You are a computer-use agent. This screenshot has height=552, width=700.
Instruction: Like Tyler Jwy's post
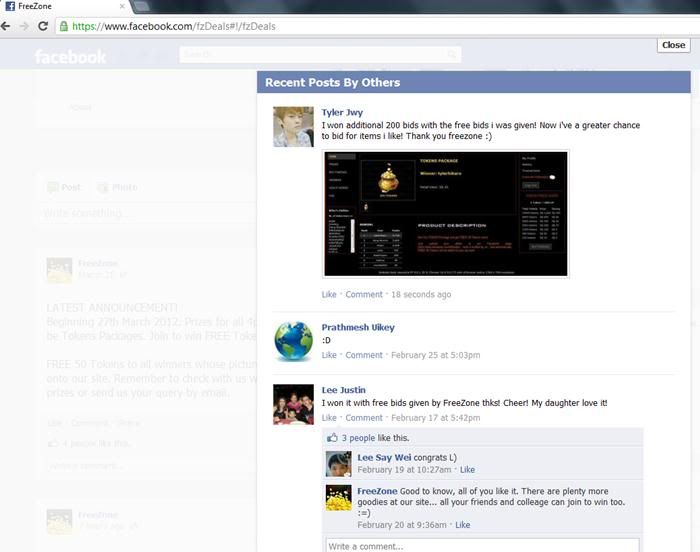coord(329,294)
